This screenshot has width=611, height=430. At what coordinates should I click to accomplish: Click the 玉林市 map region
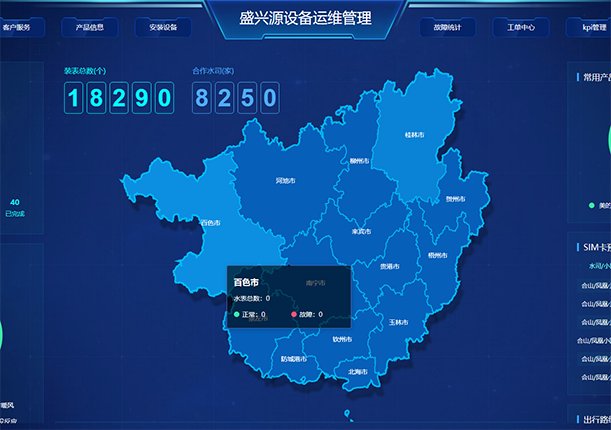(398, 322)
